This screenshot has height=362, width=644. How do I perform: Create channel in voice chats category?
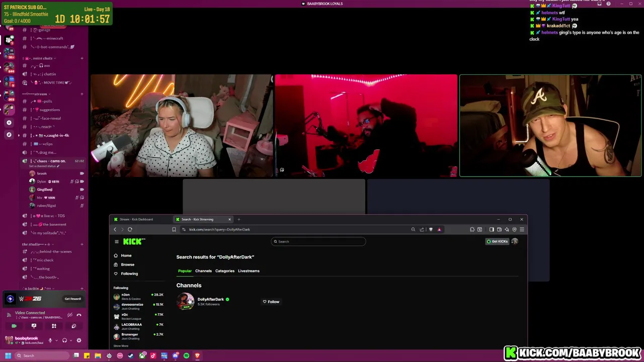pos(82,58)
